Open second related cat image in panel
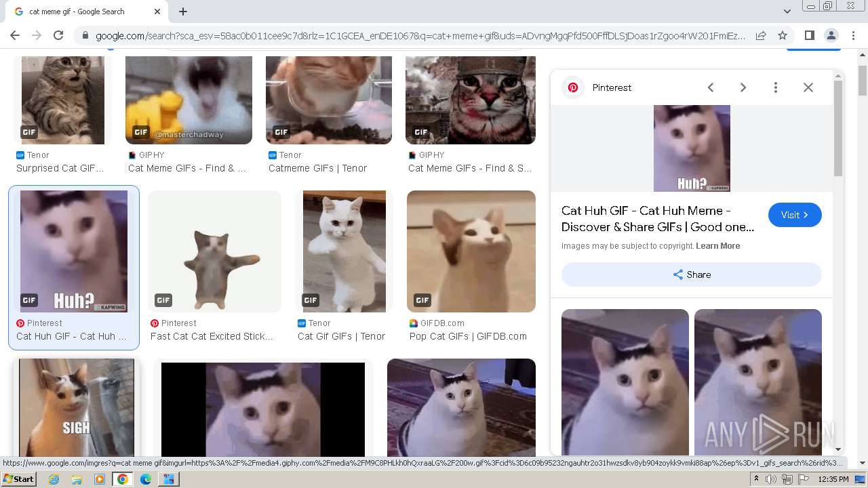Image resolution: width=868 pixels, height=488 pixels. pyautogui.click(x=758, y=382)
